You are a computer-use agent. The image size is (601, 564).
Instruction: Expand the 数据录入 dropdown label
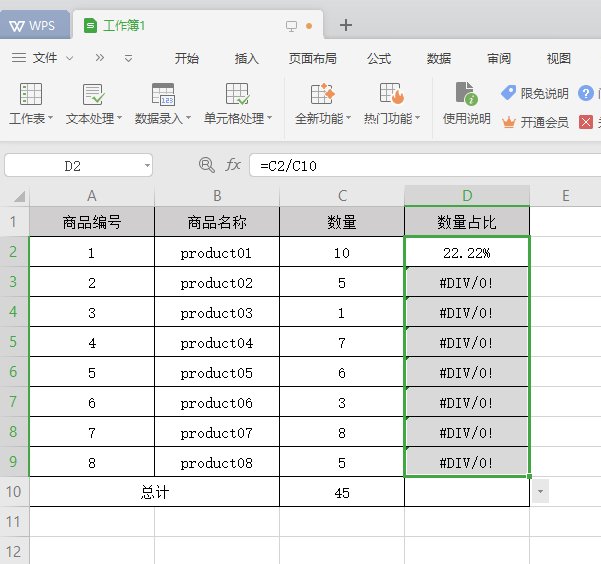coord(163,118)
